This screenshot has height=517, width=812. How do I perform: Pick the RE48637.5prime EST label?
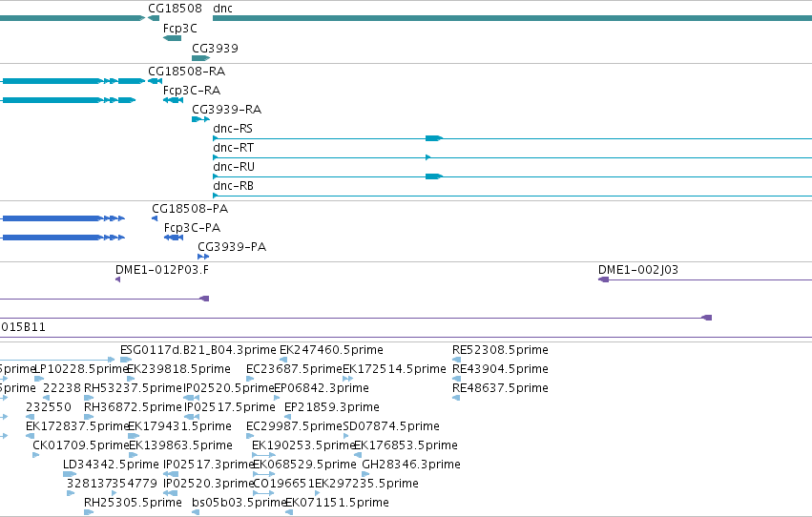(x=500, y=388)
